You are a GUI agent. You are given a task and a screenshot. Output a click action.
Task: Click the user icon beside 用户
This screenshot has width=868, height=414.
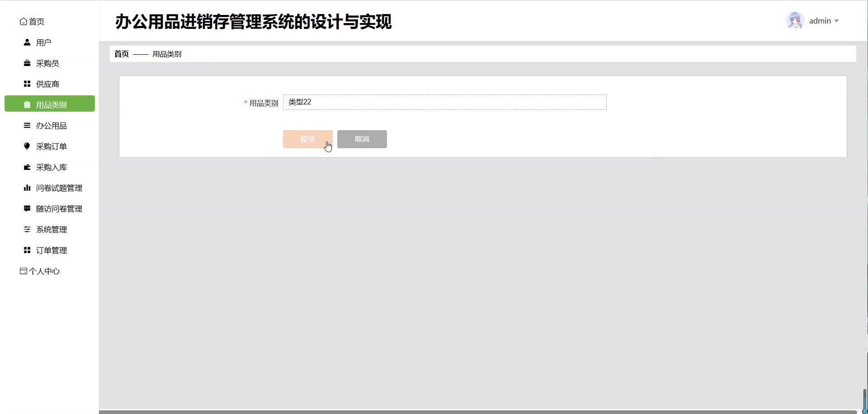point(27,42)
